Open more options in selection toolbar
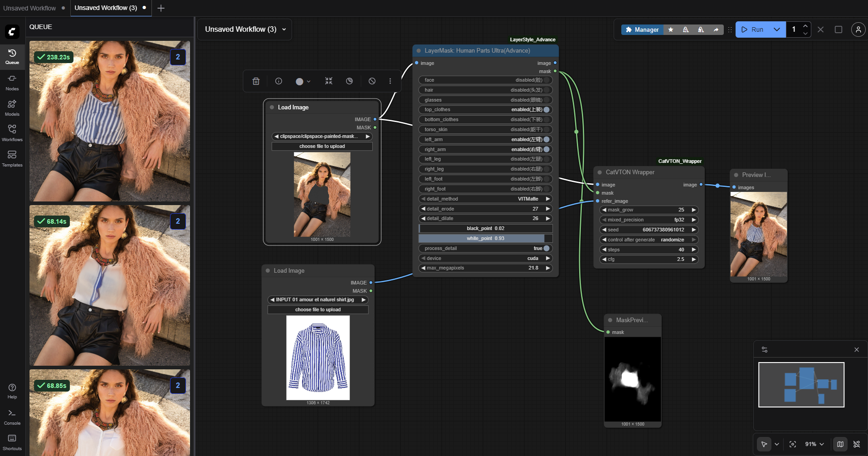This screenshot has width=868, height=456. click(x=390, y=81)
